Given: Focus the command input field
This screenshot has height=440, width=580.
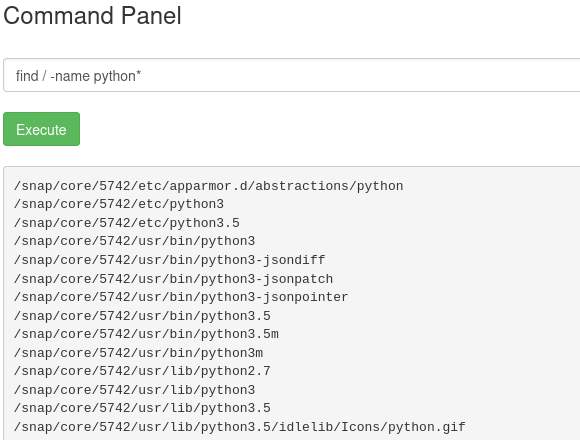Looking at the screenshot, I should click(291, 75).
